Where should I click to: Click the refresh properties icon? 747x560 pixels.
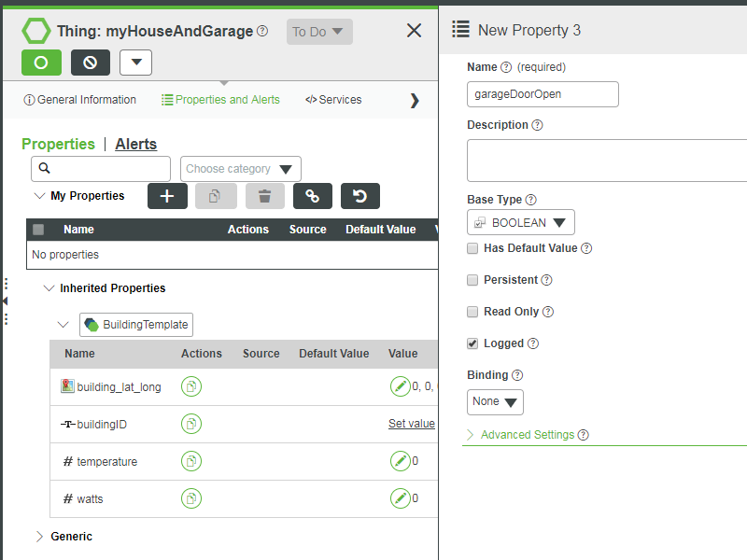point(359,196)
